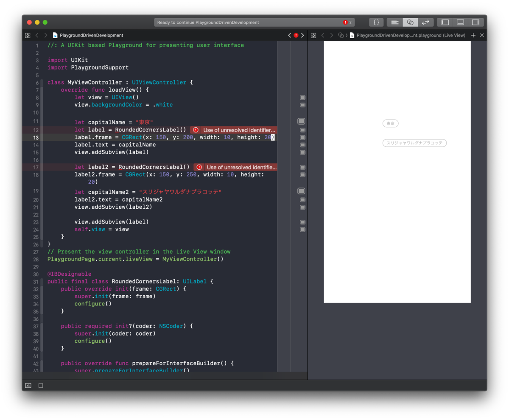Click the error message on line 12
The image size is (509, 420).
point(239,130)
